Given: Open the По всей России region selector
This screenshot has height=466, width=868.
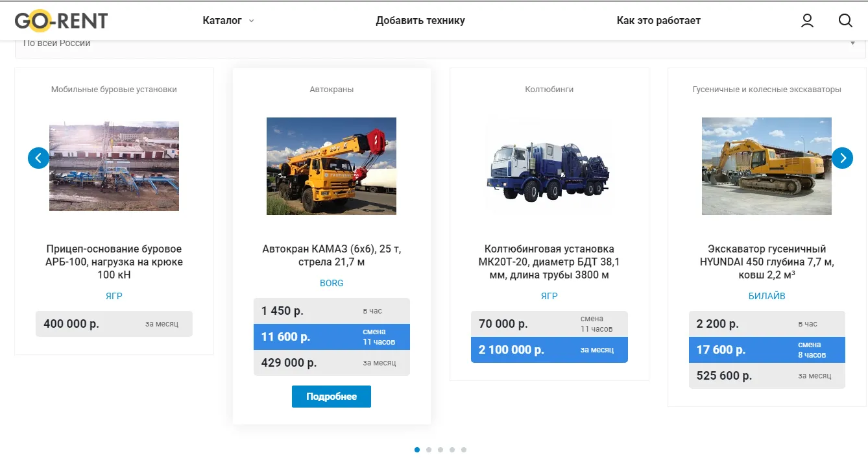Looking at the screenshot, I should (x=440, y=43).
